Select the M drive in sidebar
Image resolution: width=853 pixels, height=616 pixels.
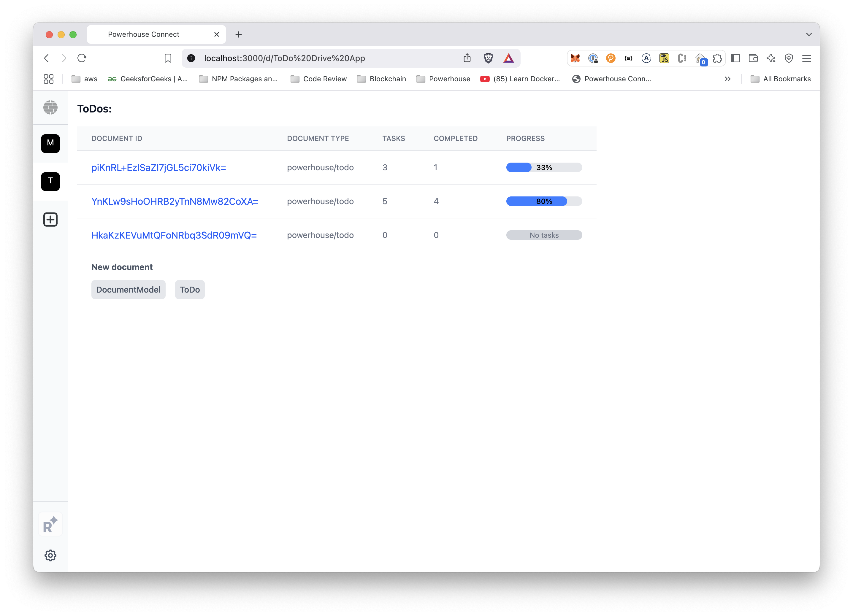click(x=50, y=143)
